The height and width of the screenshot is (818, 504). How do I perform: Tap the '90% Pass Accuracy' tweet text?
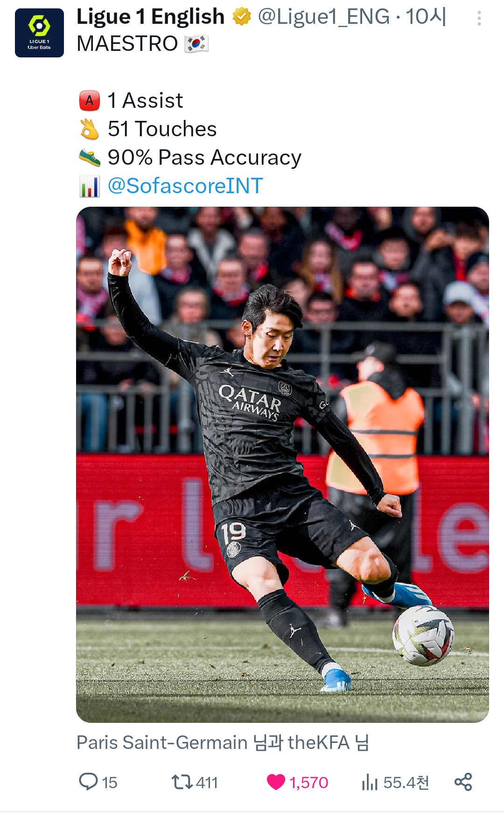[204, 157]
